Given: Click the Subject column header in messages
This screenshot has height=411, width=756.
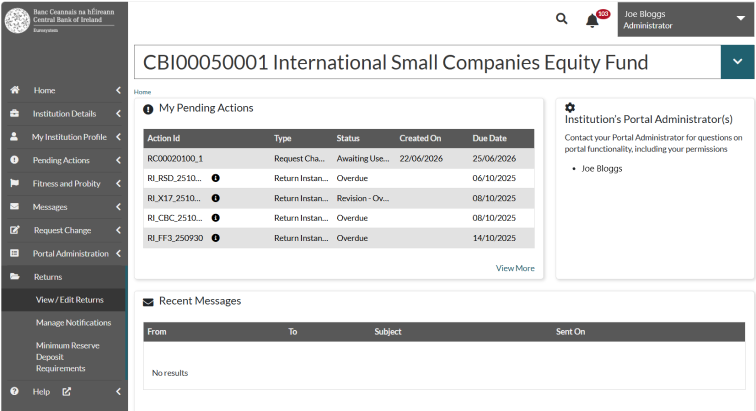Looking at the screenshot, I should [x=388, y=331].
